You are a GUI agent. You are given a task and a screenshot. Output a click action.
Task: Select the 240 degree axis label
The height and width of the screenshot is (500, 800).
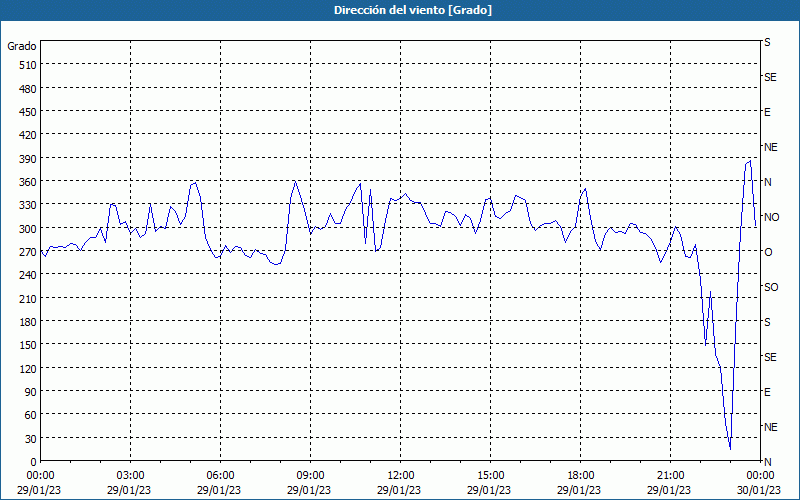click(x=28, y=276)
